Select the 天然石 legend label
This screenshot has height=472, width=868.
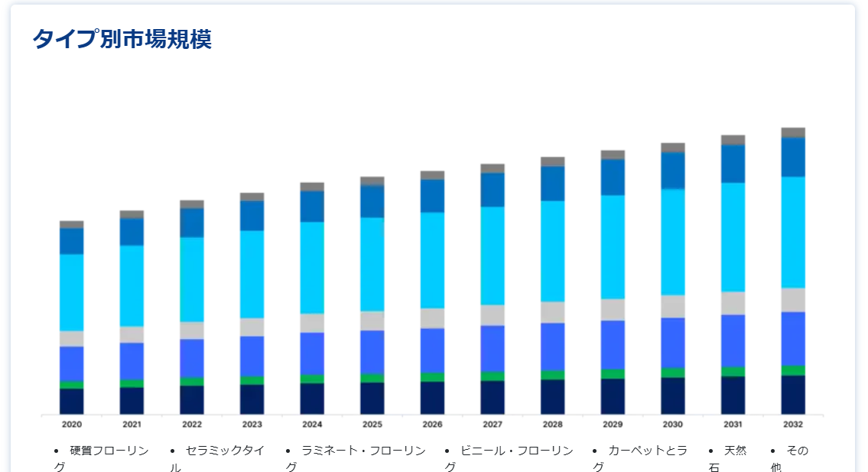(x=734, y=451)
